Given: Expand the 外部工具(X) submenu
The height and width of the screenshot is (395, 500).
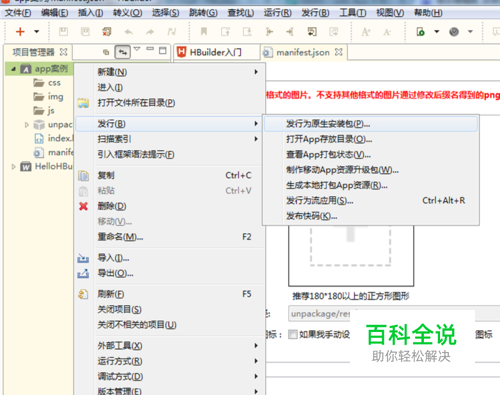Looking at the screenshot, I should [x=170, y=346].
